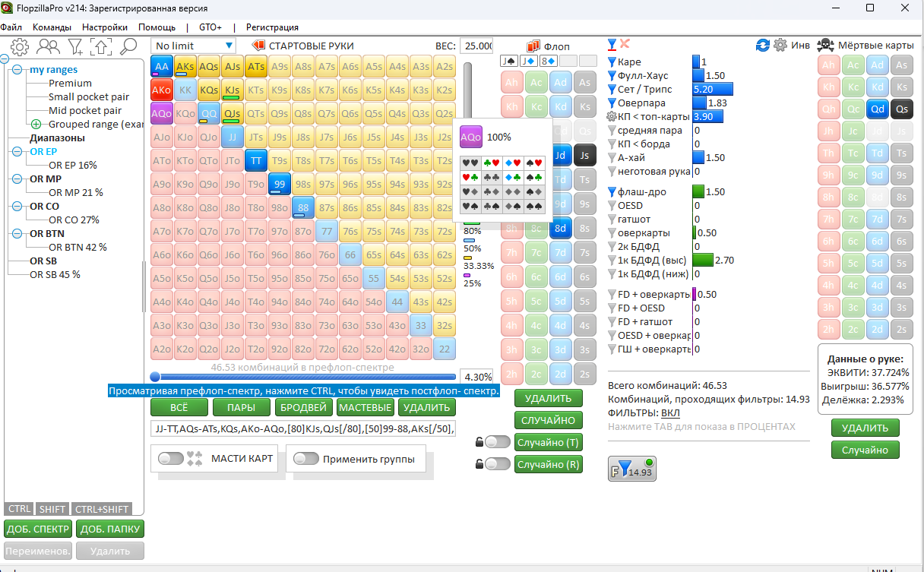Viewport: 924px width, 572px height.
Task: Toggle the Применить группы switch
Action: (x=305, y=459)
